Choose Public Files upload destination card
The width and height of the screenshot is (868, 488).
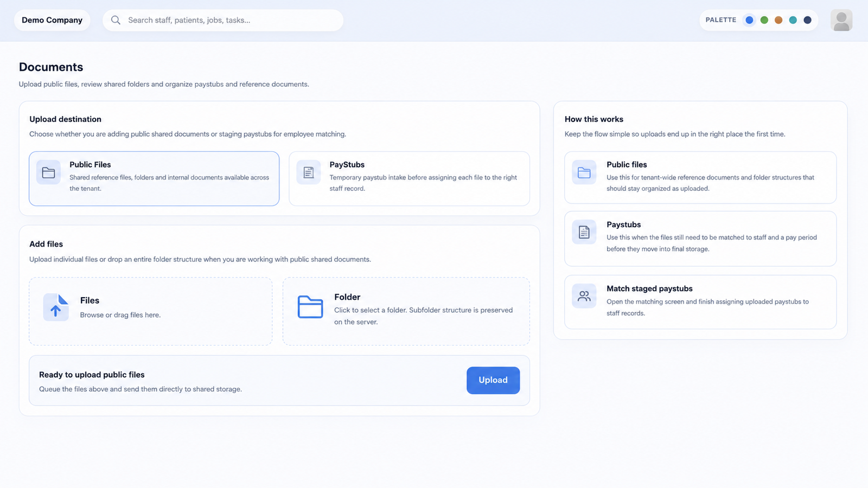click(154, 178)
